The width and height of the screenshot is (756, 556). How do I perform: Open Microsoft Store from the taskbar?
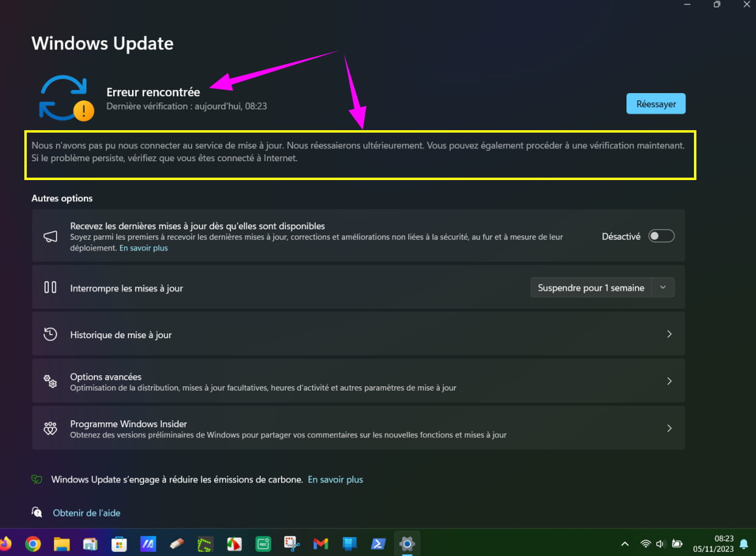pyautogui.click(x=119, y=543)
